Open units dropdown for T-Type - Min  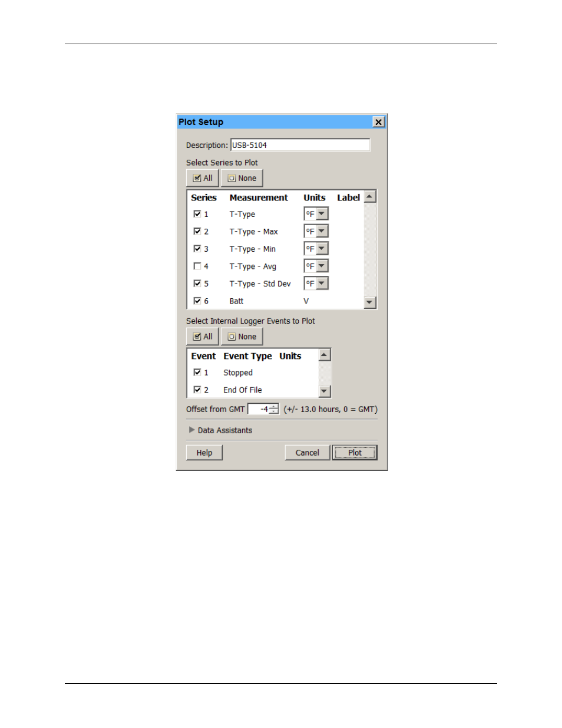322,249
